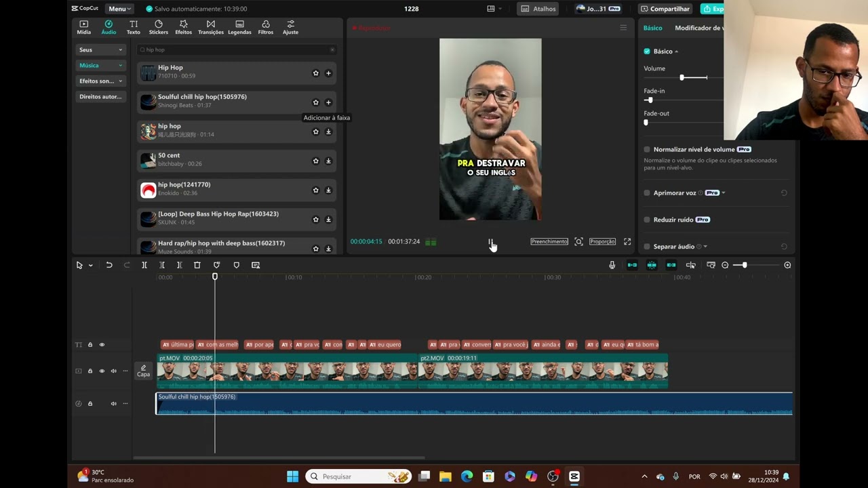Open the Mídia panel
This screenshot has width=868, height=488.
pos(83,27)
